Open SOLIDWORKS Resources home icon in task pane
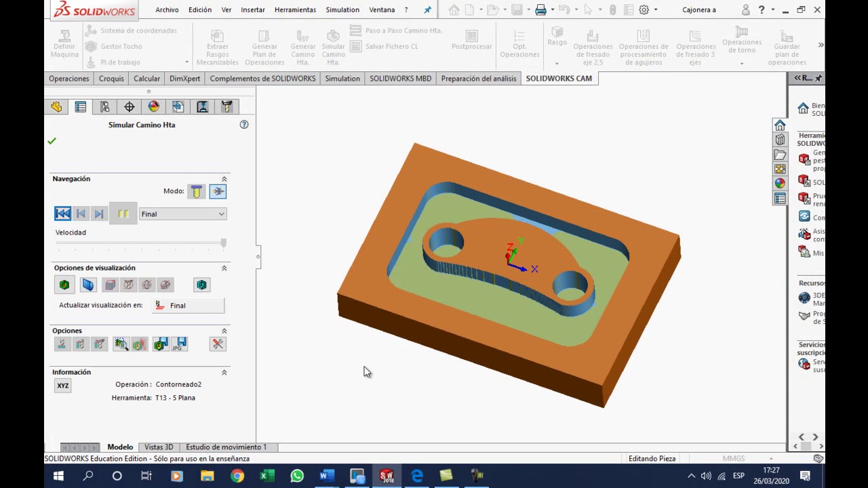The width and height of the screenshot is (868, 488). pos(780,126)
